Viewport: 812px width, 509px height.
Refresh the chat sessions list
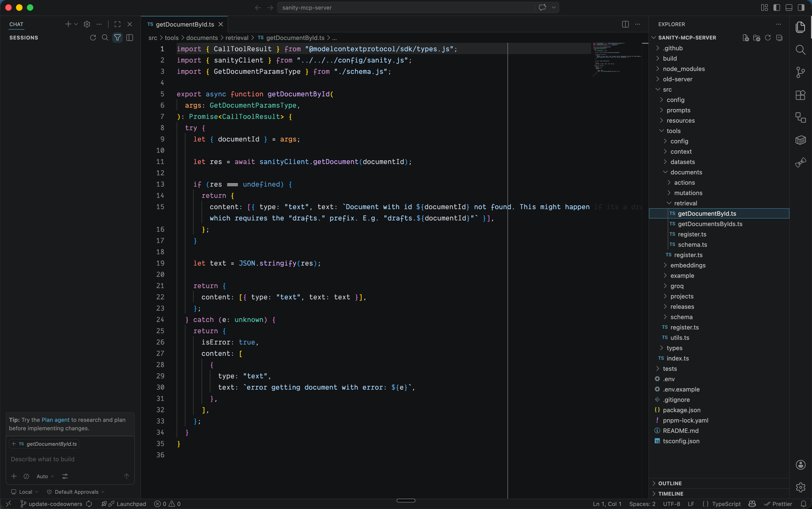(x=93, y=38)
